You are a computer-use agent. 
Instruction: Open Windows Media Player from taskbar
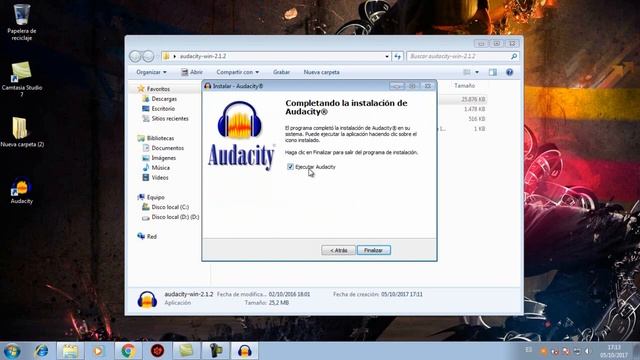[x=98, y=351]
